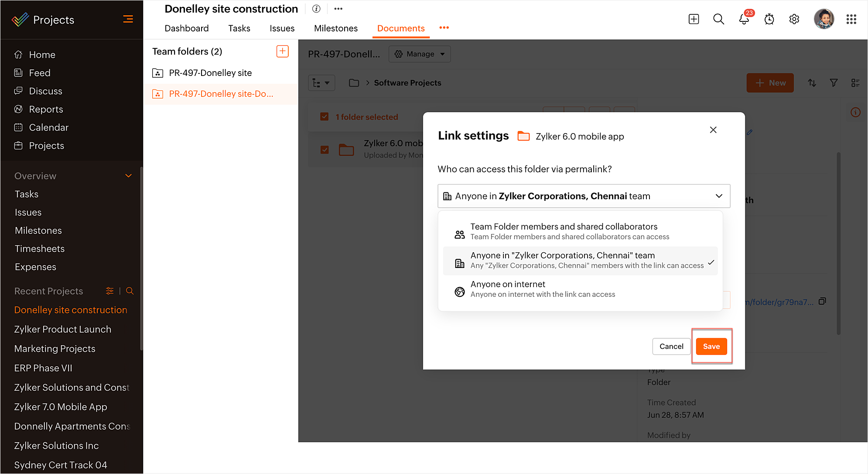Viewport: 868px width, 474px height.
Task: Open the permalink access dropdown
Action: (584, 196)
